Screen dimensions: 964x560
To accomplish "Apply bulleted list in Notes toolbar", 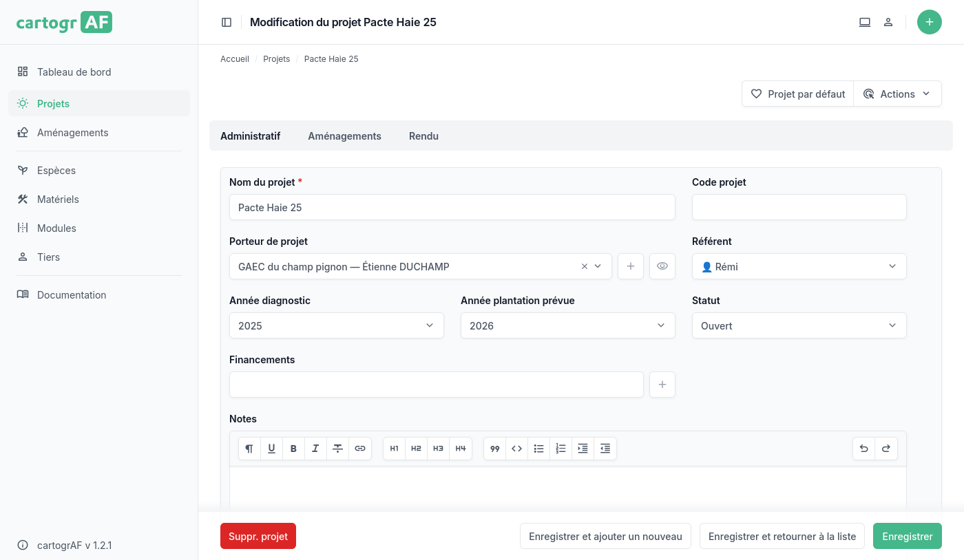I will pyautogui.click(x=539, y=449).
